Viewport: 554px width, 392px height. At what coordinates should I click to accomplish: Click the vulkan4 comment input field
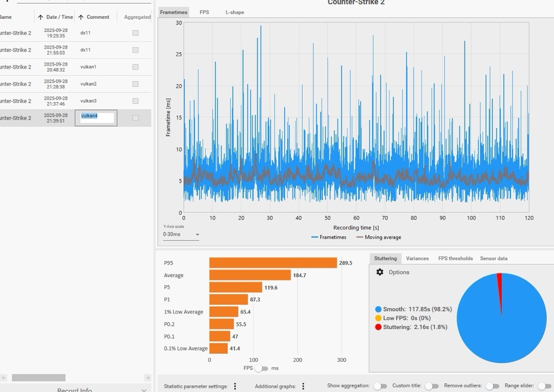(97, 117)
